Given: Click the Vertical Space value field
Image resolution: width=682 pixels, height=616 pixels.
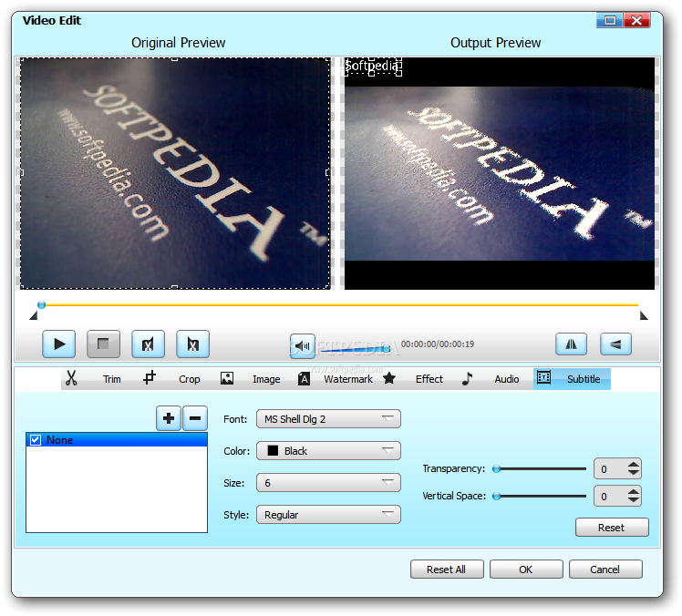Looking at the screenshot, I should 610,497.
